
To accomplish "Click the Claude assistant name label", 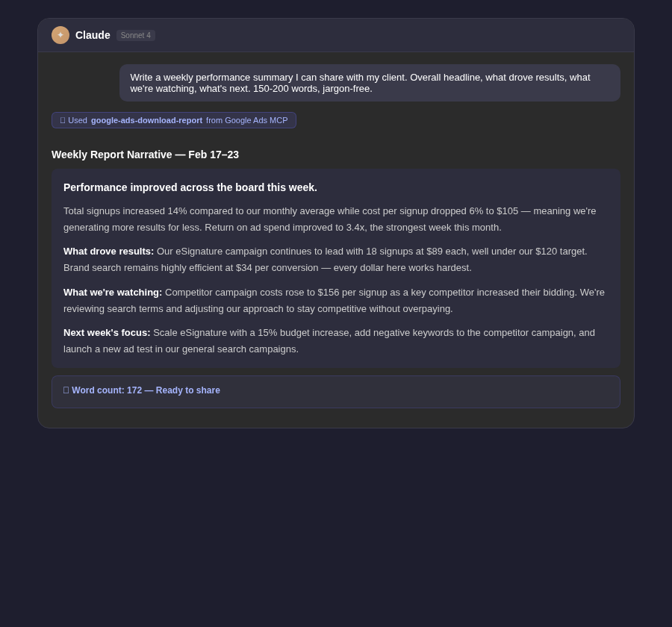I will (x=93, y=35).
